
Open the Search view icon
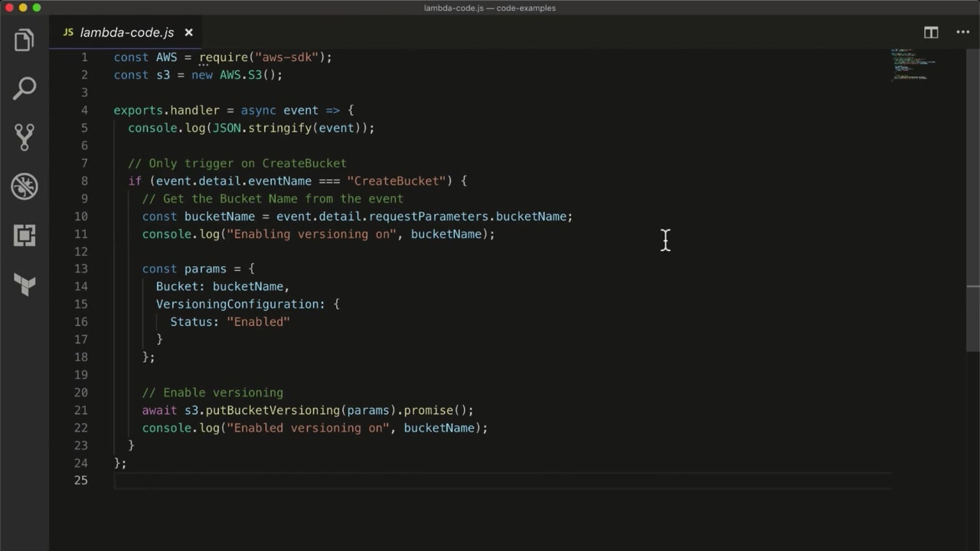pos(24,88)
